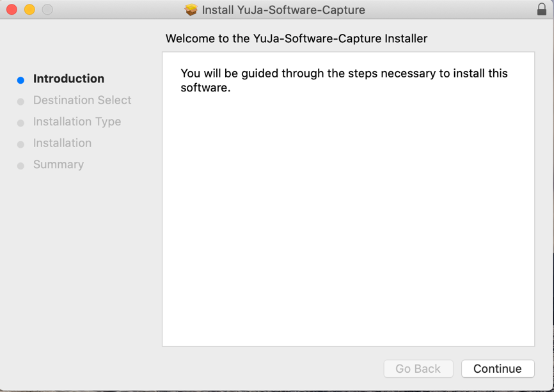The height and width of the screenshot is (392, 554).
Task: Click the lock icon in title bar
Action: [542, 9]
